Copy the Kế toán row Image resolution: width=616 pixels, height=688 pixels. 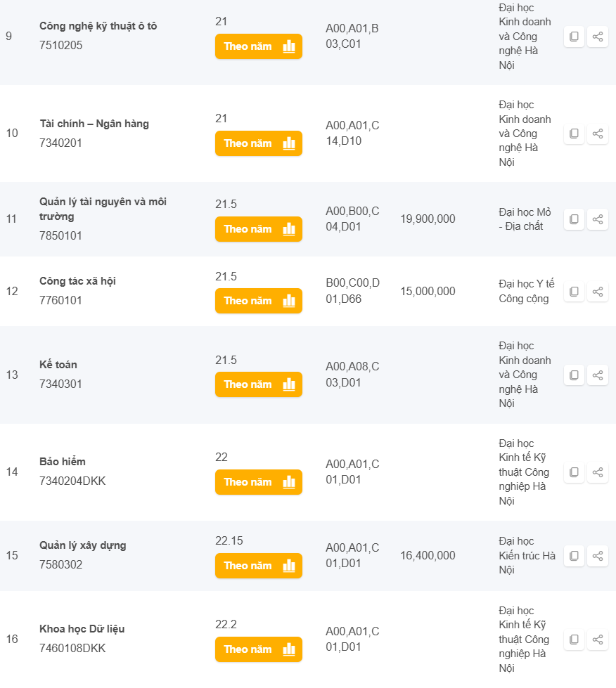(x=574, y=375)
